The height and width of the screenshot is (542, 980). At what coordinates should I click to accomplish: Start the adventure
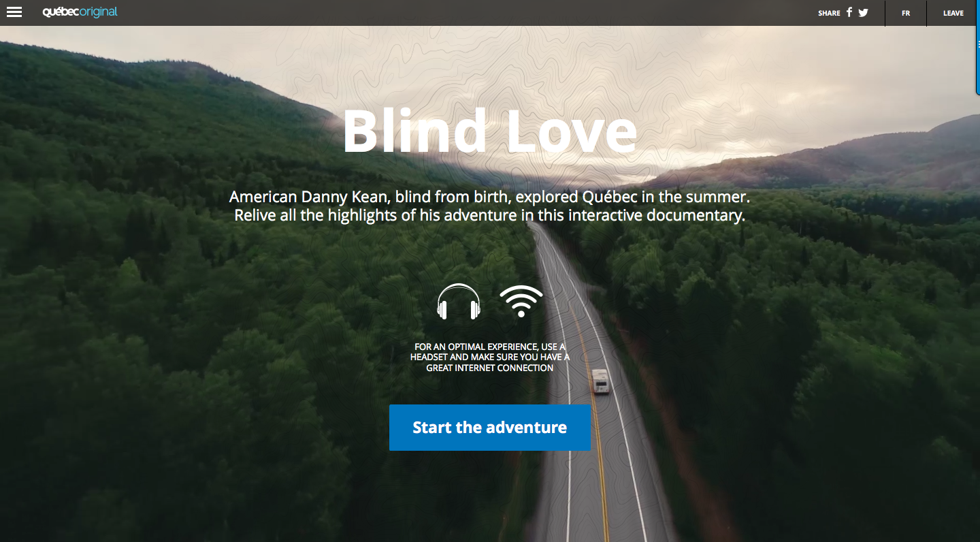tap(490, 428)
